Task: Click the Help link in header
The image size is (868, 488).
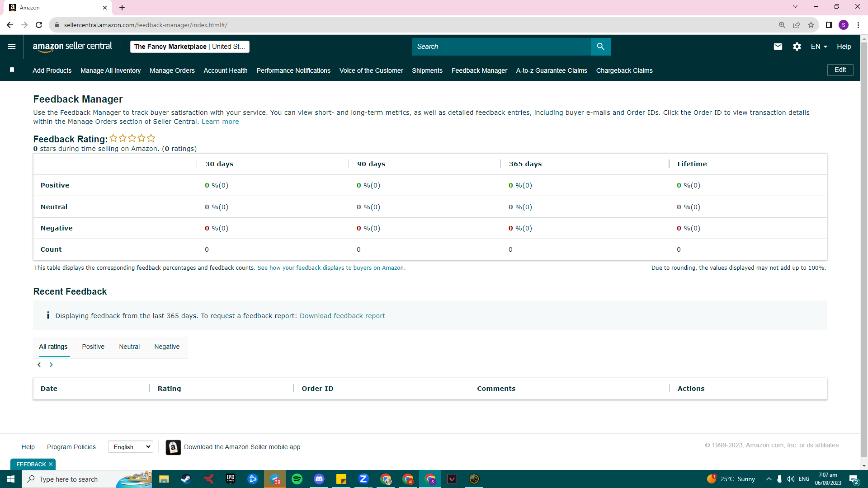Action: point(844,47)
